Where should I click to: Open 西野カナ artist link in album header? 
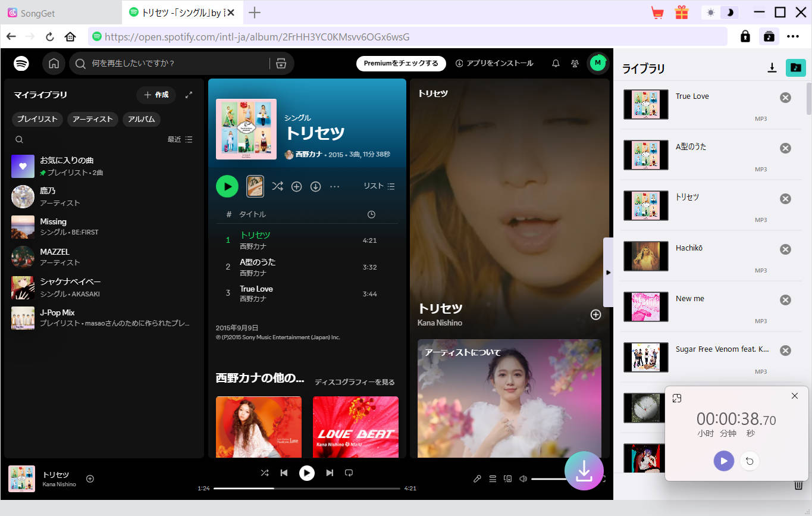point(309,154)
